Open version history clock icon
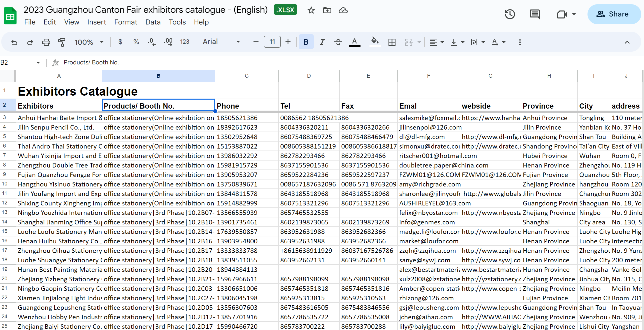Screen dimensions: 644x330 [510, 14]
